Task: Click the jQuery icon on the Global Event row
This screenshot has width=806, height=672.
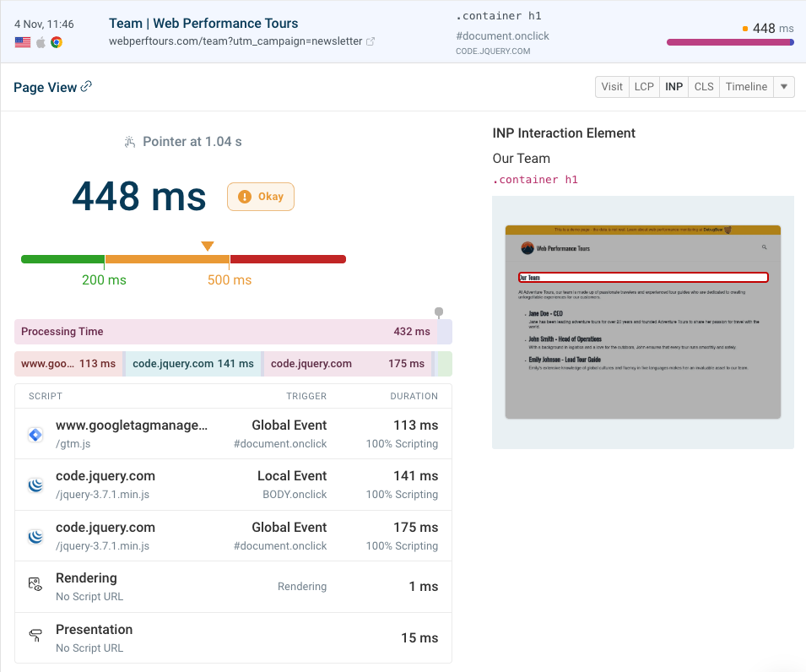Action: tap(35, 536)
